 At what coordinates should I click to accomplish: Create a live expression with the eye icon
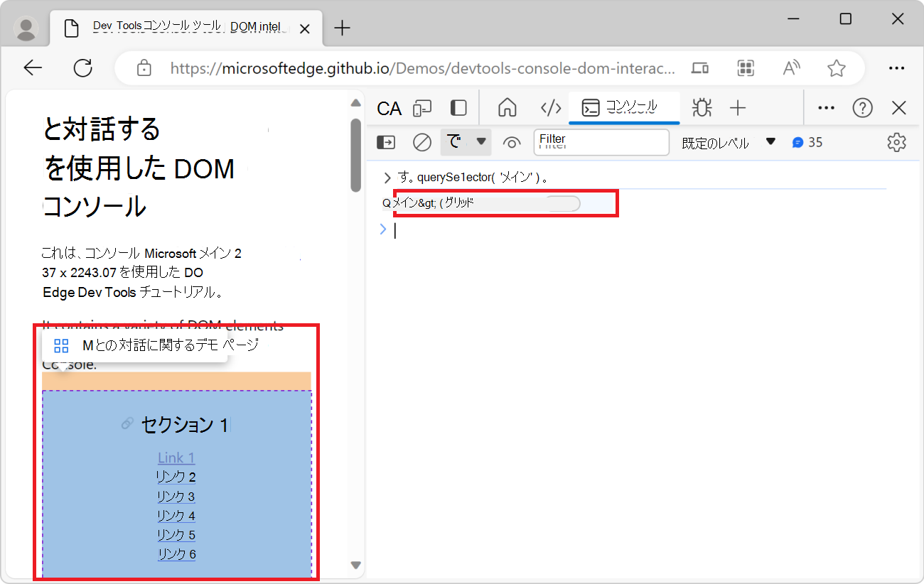click(x=512, y=142)
